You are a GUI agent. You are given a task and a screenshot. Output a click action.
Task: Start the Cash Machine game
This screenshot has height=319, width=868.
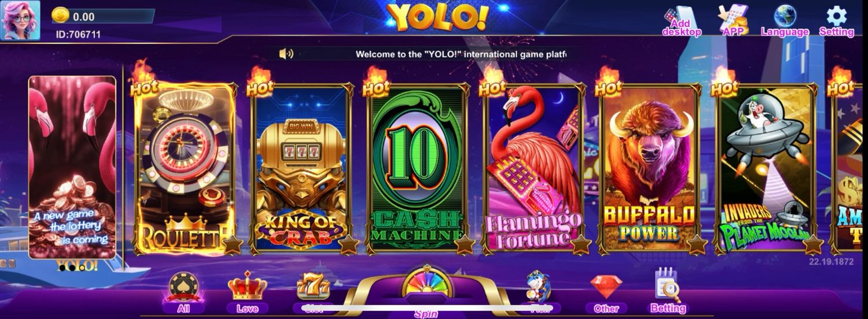point(418,169)
